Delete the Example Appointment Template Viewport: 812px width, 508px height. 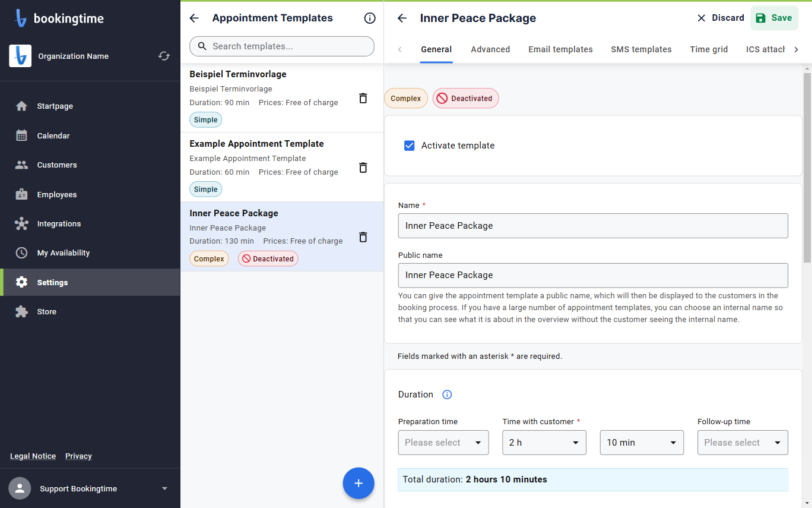pyautogui.click(x=363, y=168)
